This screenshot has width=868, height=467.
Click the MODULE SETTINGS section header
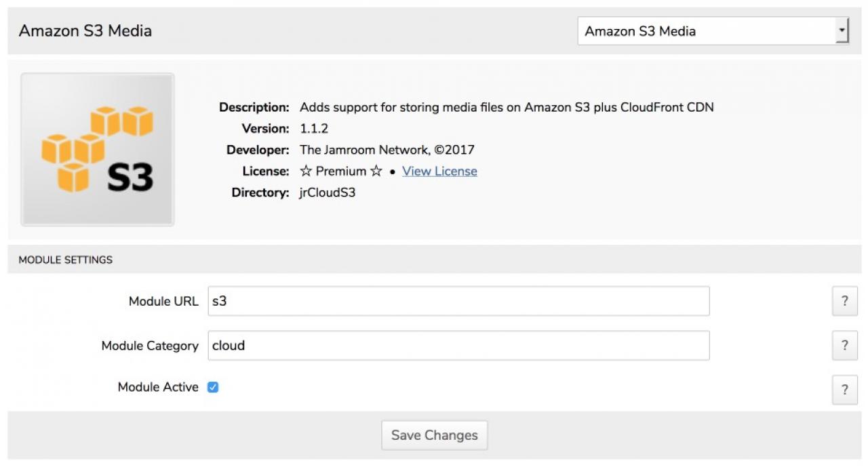pyautogui.click(x=66, y=260)
